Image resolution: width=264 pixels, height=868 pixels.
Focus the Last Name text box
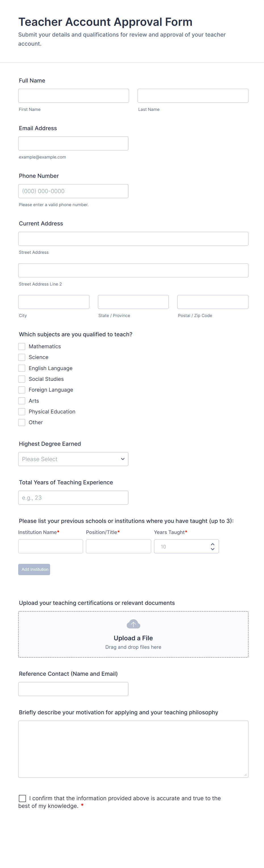[193, 96]
